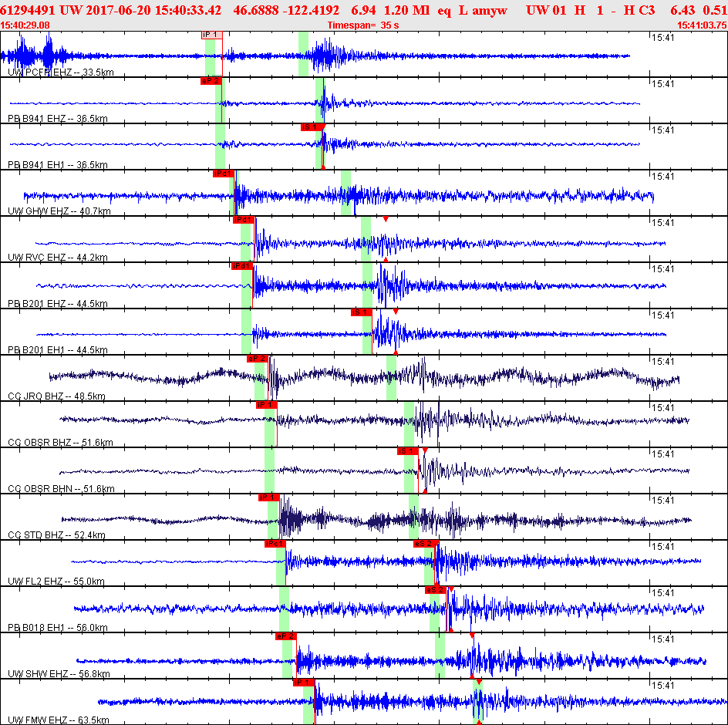Click the red S-arrival triangle on RVC trace
Viewport: 728px width, 725px height.
click(386, 219)
